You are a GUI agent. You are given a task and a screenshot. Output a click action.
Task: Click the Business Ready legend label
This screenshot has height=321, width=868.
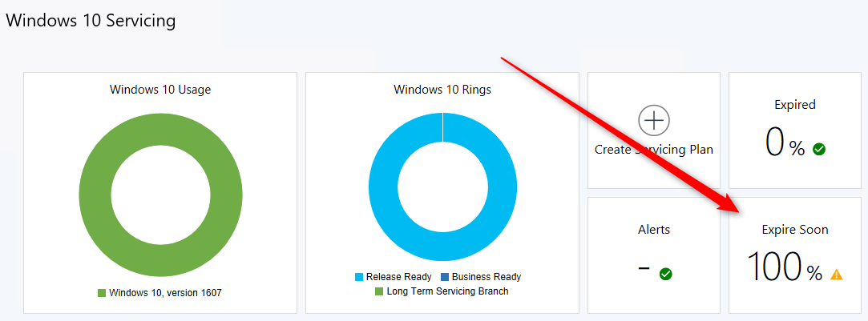486,277
